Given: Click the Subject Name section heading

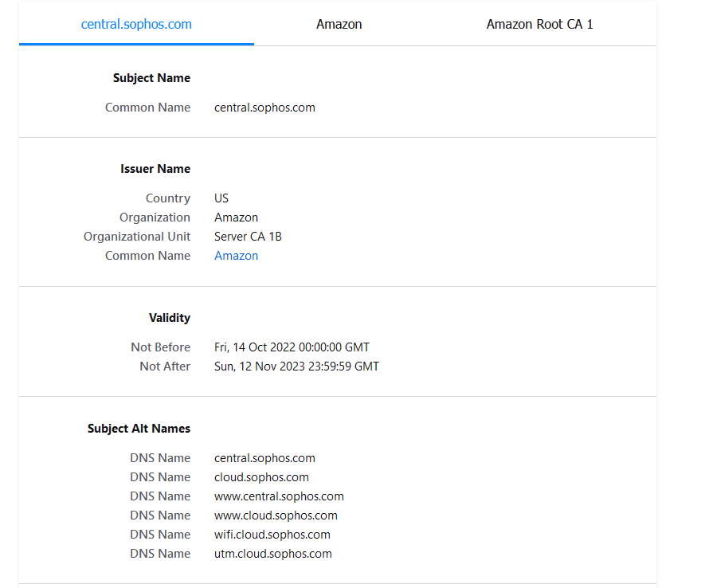Looking at the screenshot, I should (151, 78).
